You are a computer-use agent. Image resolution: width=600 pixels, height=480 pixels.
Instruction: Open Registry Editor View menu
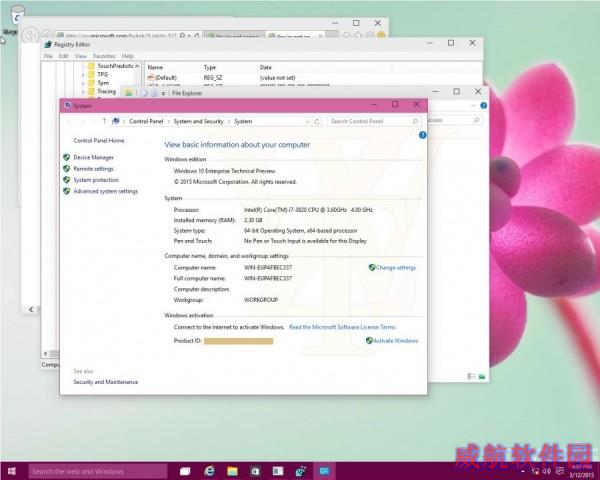coord(80,56)
